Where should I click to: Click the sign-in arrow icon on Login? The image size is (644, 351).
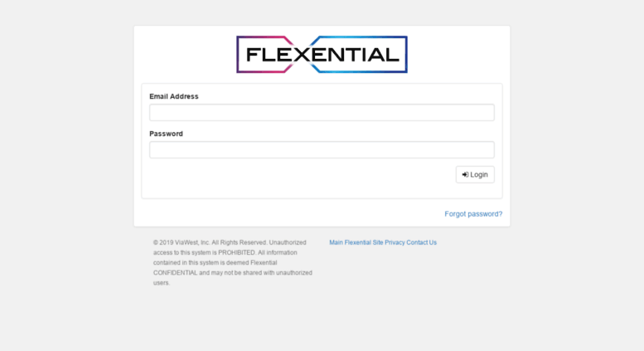[465, 175]
